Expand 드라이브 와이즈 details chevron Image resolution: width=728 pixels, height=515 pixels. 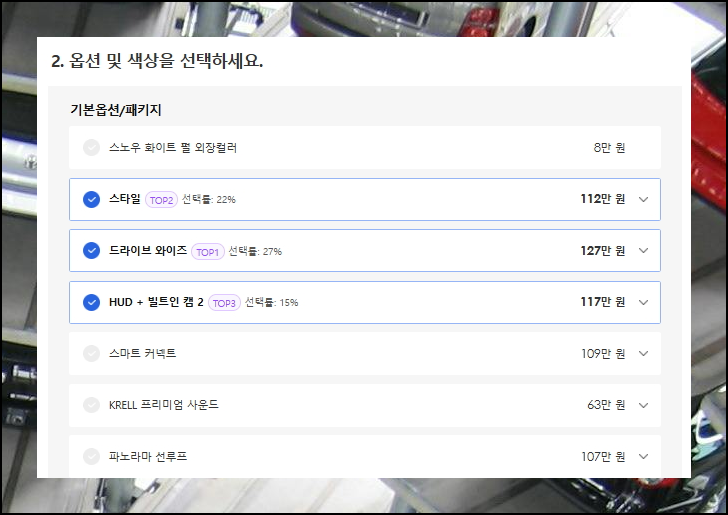(644, 250)
